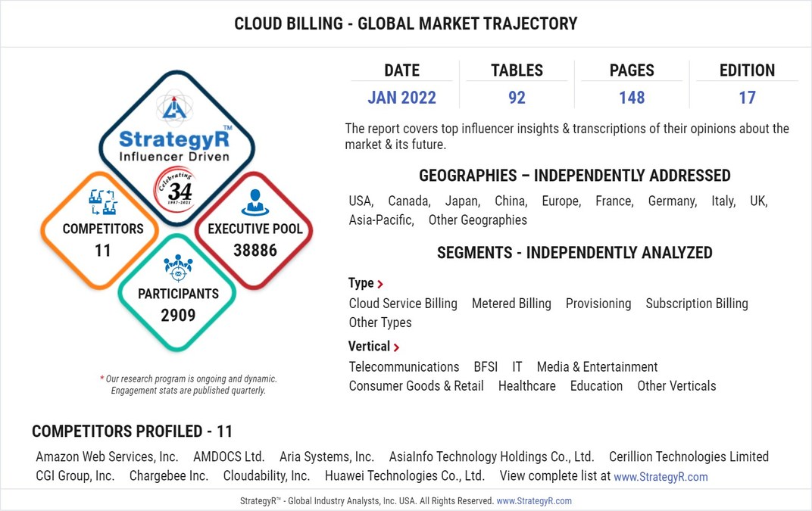Select CGI Group, Inc. competitor

(75, 475)
